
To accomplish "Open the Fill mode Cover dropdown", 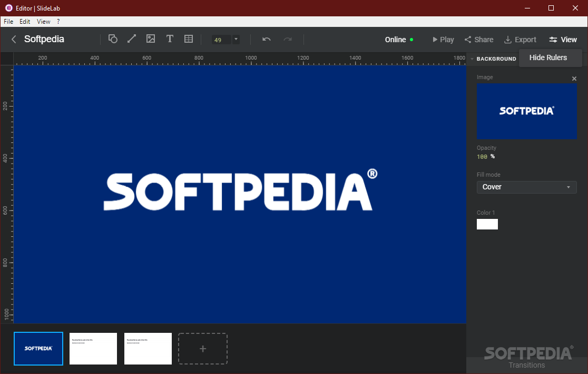I will (526, 187).
